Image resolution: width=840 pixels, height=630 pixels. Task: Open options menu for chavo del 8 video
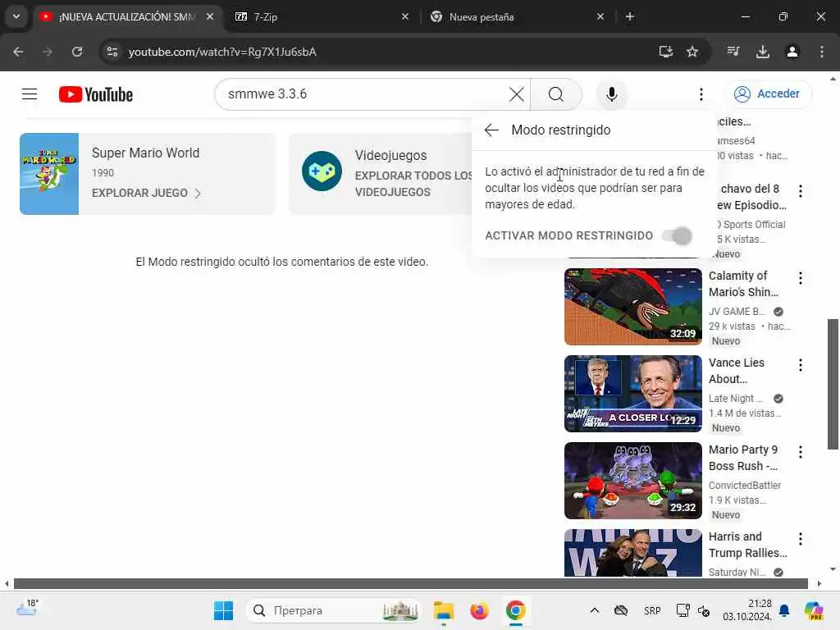(801, 191)
